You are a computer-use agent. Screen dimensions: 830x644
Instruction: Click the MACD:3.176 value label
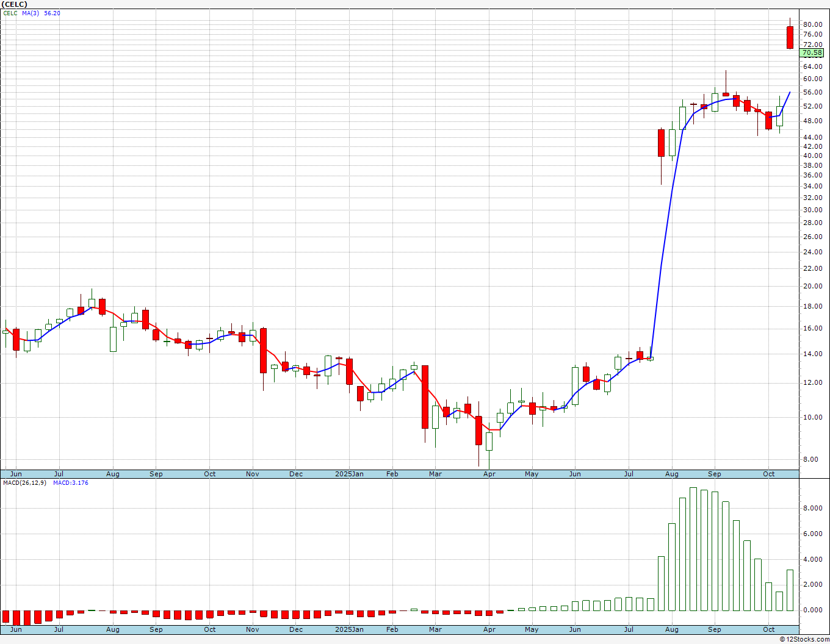[70, 483]
